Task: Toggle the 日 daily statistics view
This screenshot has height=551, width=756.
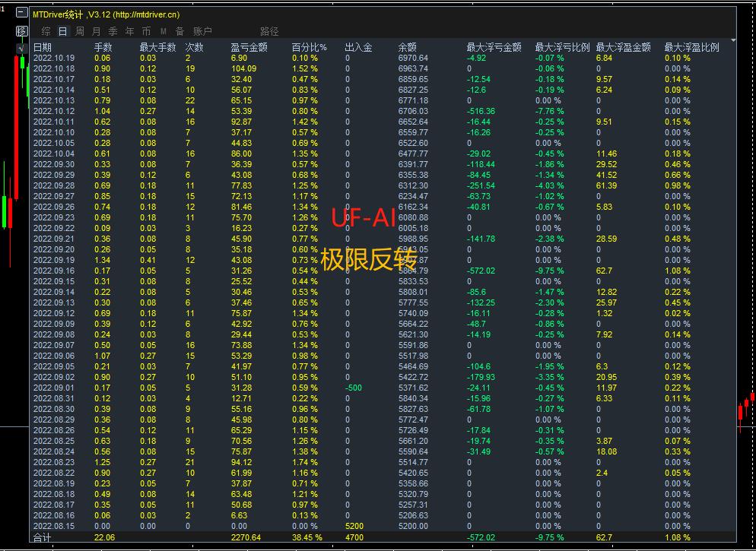Action: click(62, 31)
